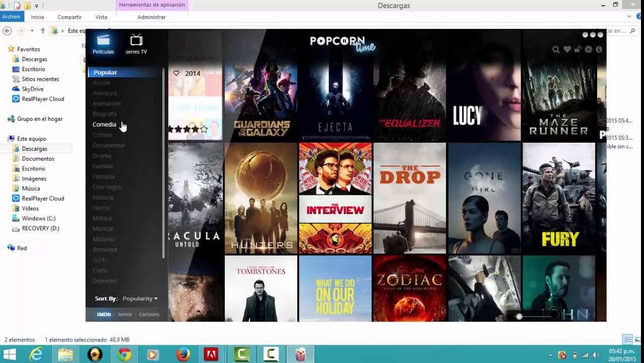Open Google Chrome from the taskbar
This screenshot has height=363, width=644.
124,354
